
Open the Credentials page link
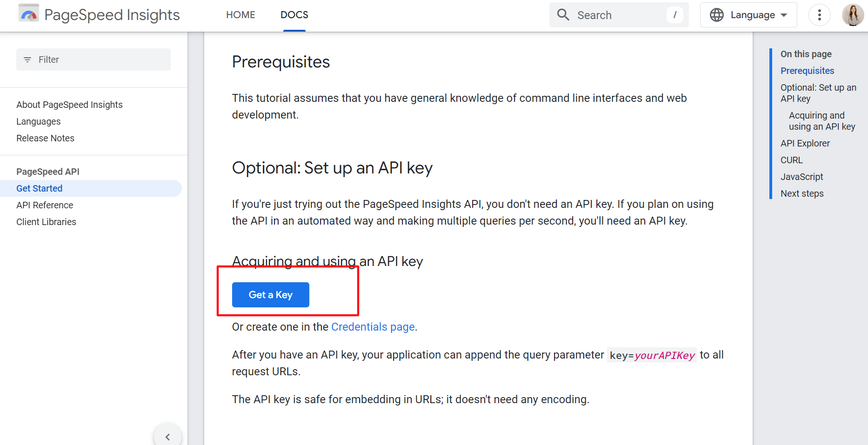373,326
